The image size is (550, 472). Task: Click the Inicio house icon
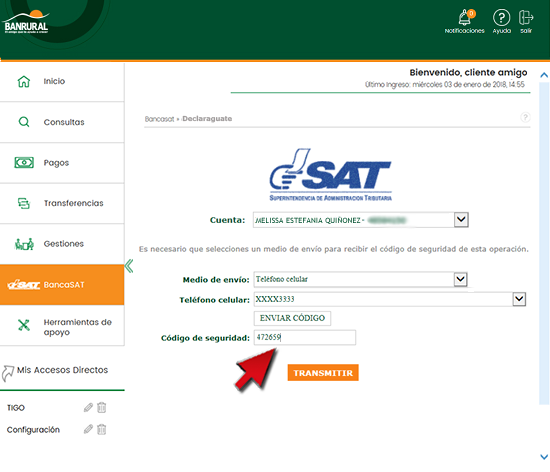point(24,81)
